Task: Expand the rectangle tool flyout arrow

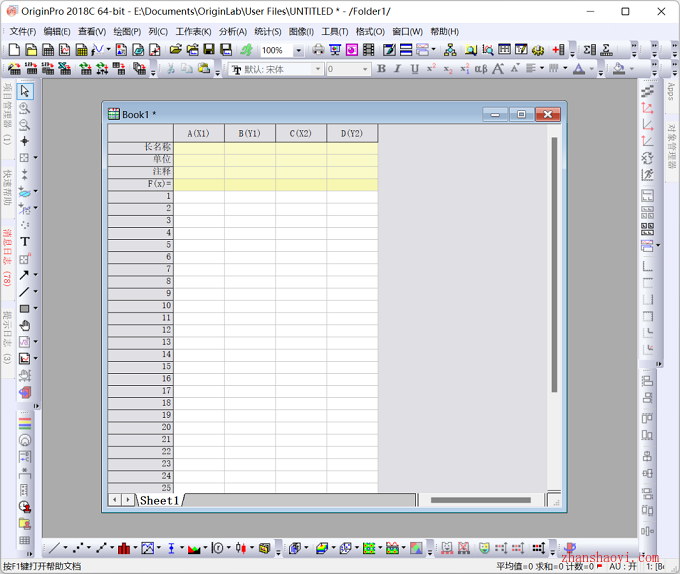Action: pos(36,308)
